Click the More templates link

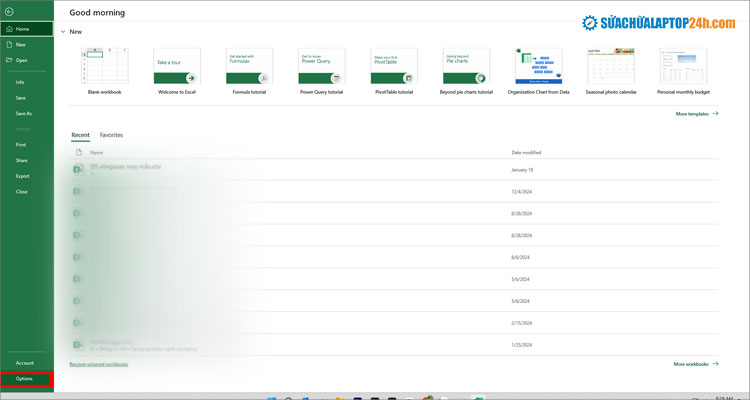[x=696, y=114]
